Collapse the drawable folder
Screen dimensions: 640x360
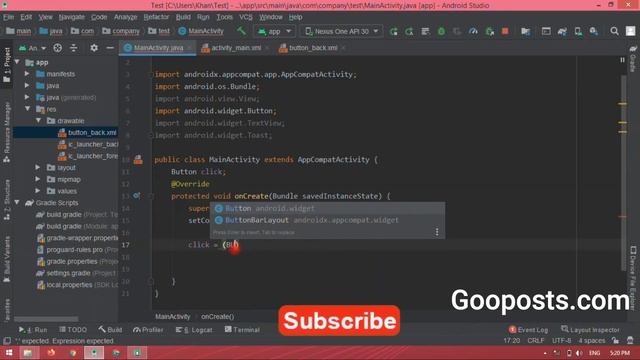(38, 121)
